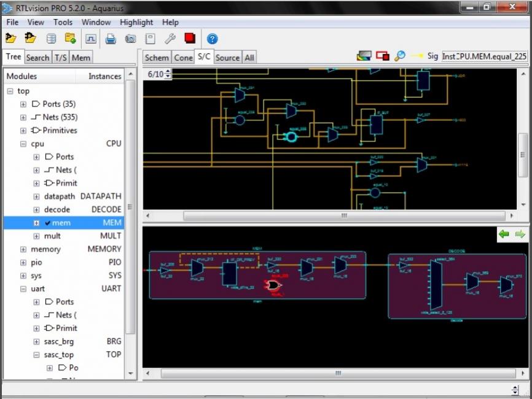Click the Sig instance path field
Viewport: 532px width, 399px height.
pyautogui.click(x=484, y=56)
